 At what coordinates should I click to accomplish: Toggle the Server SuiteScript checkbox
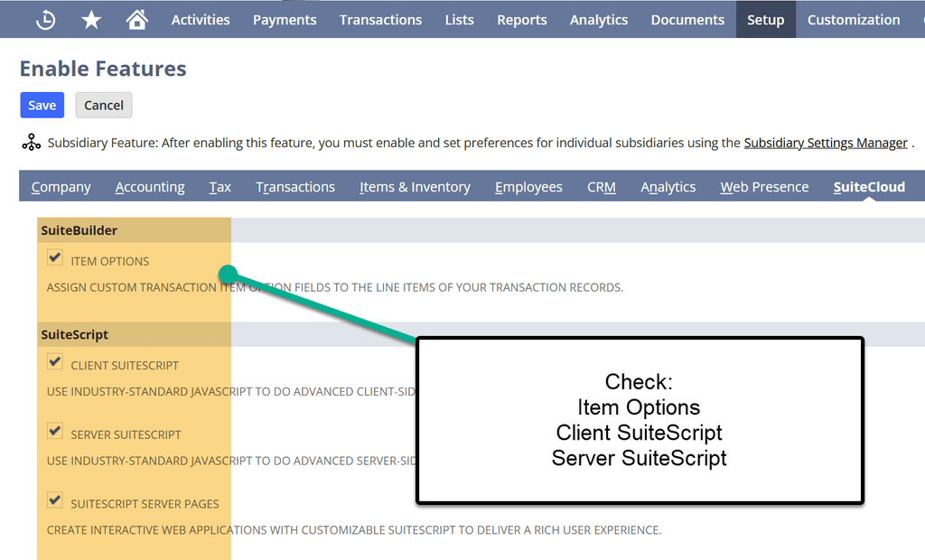pyautogui.click(x=55, y=431)
